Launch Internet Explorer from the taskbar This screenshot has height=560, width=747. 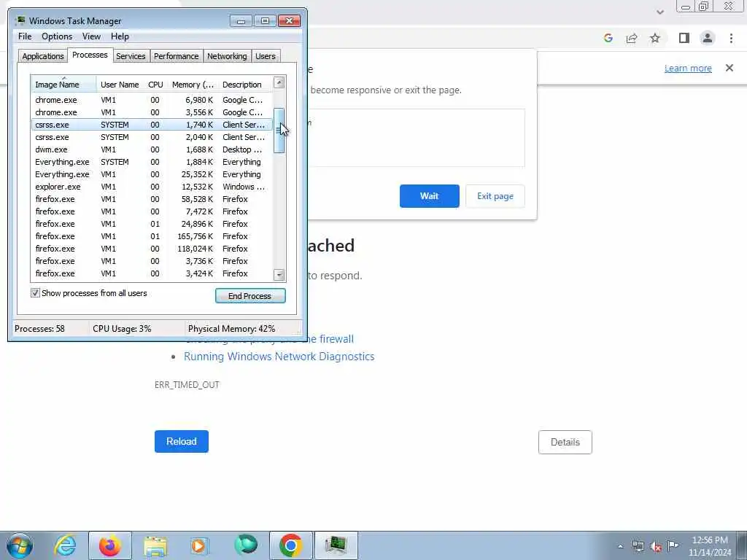click(65, 545)
